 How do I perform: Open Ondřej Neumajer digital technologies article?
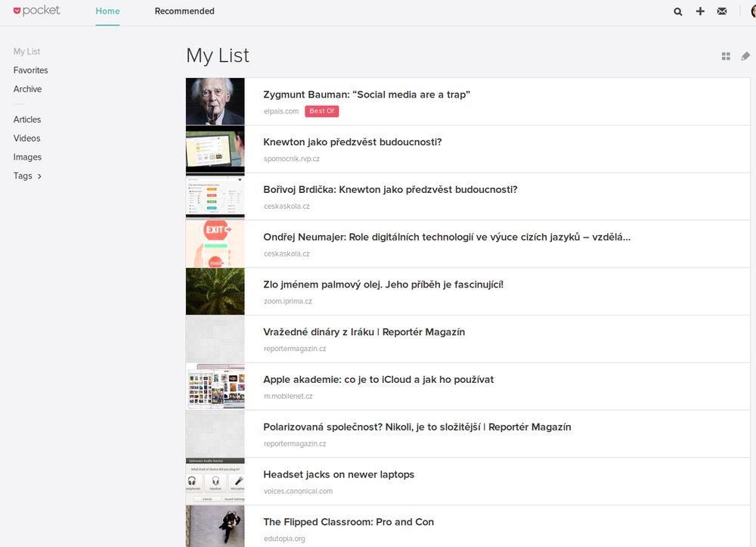click(447, 237)
